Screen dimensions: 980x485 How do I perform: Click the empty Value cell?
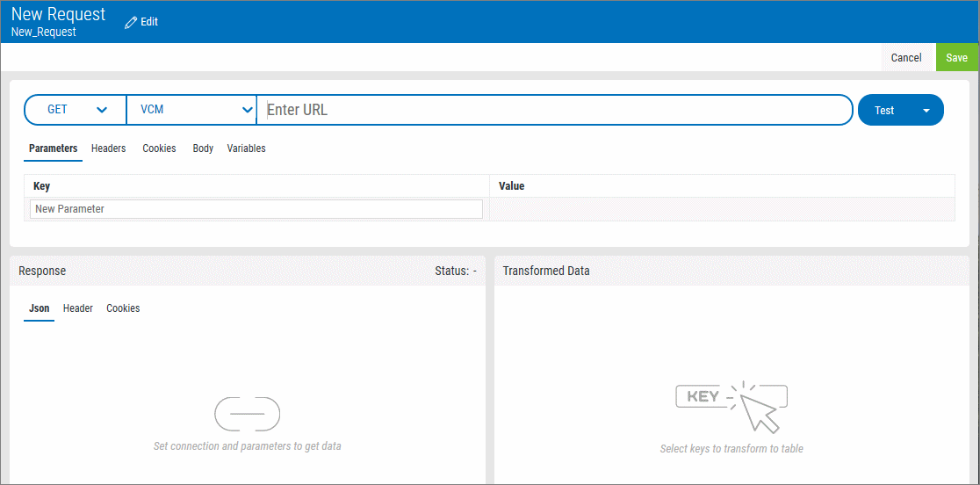(x=721, y=209)
